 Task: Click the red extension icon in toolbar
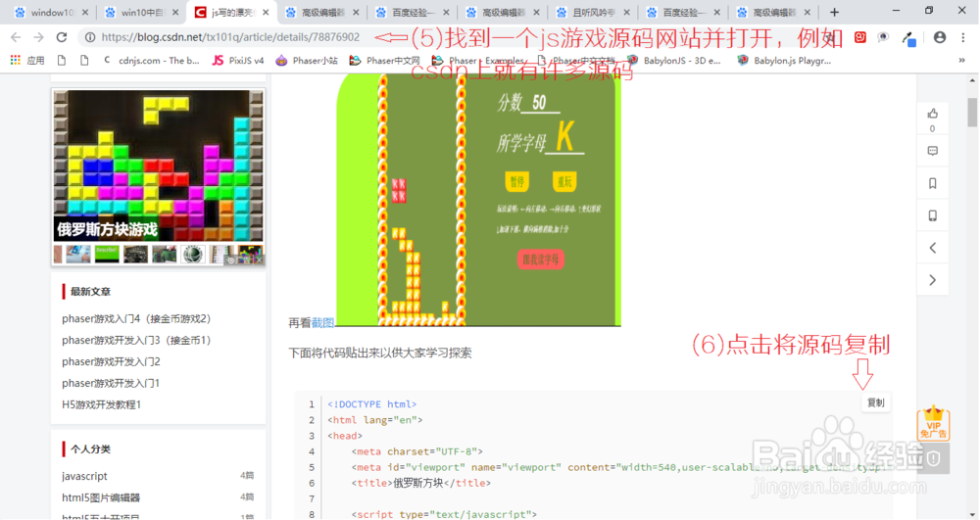[860, 37]
